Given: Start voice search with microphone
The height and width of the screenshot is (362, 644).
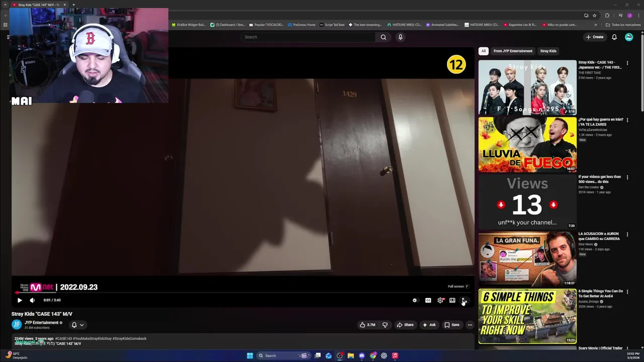Looking at the screenshot, I should (400, 37).
